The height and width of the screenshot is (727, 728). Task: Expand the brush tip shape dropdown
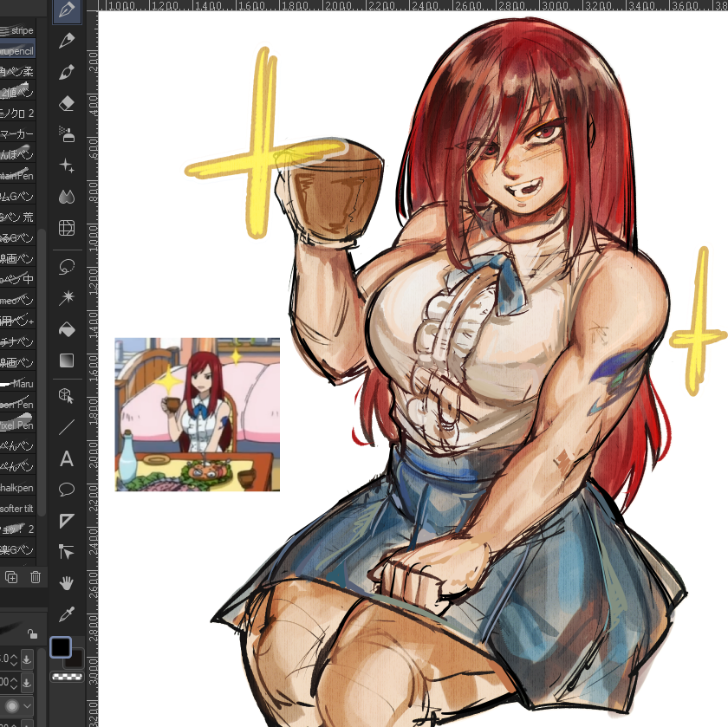[28, 706]
